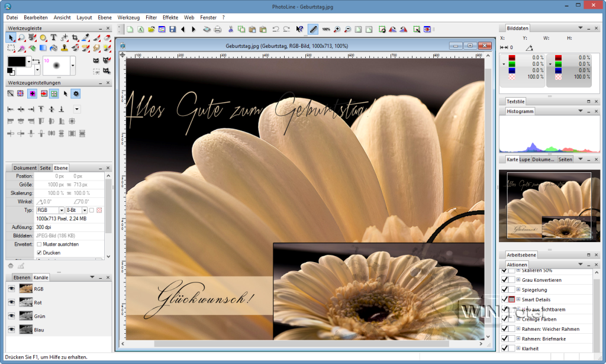Click the document horizontal scrollbar

pyautogui.click(x=301, y=343)
